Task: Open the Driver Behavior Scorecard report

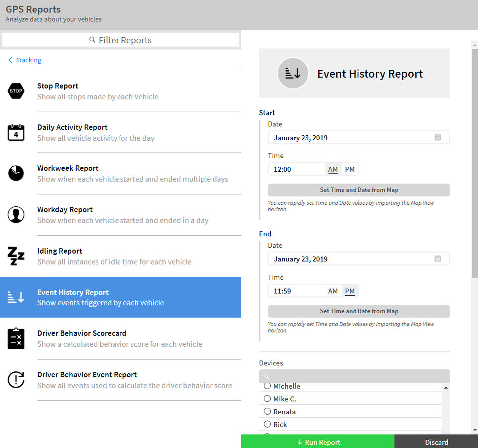Action: click(120, 338)
